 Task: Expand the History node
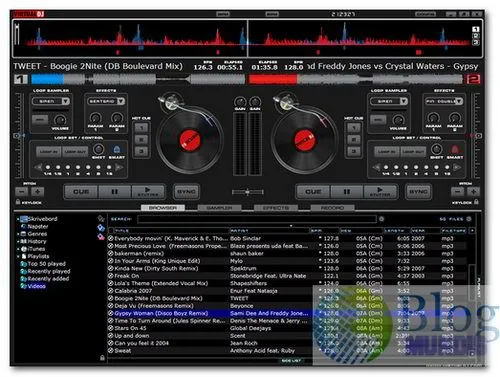(18, 241)
